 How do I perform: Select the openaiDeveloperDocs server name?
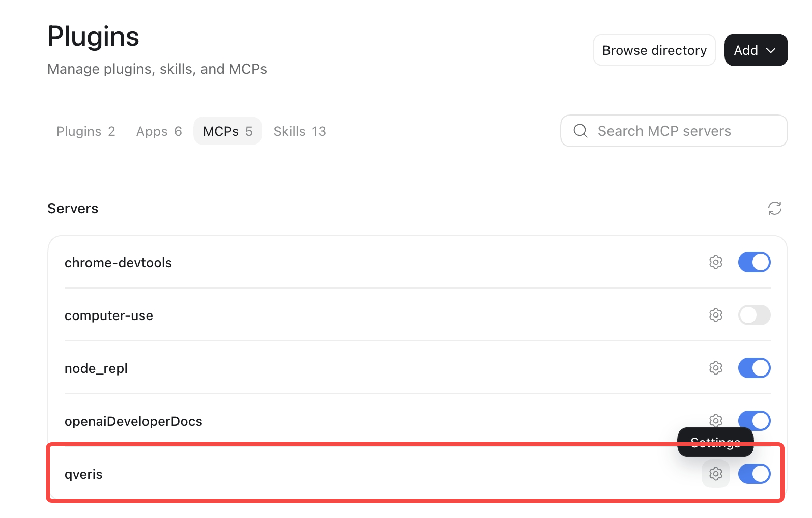[x=133, y=421]
